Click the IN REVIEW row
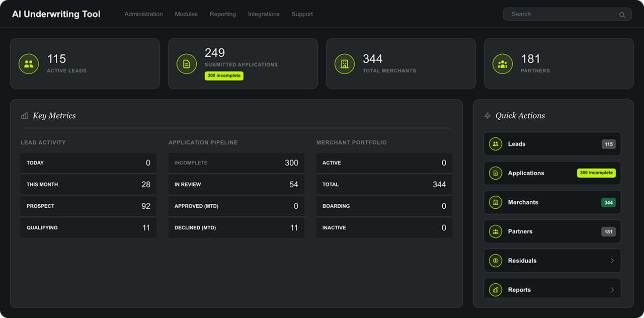Image resolution: width=644 pixels, height=318 pixels. click(x=236, y=185)
